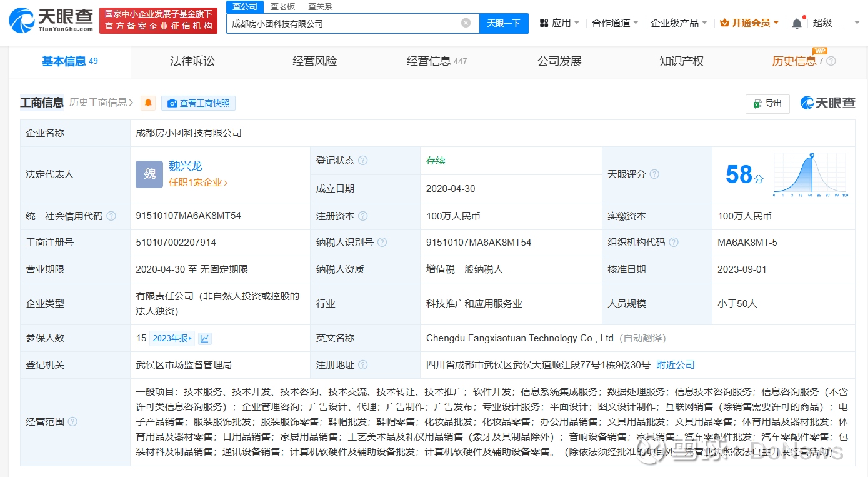This screenshot has height=477, width=868.
Task: Export data with the 导出 button
Action: coord(767,104)
